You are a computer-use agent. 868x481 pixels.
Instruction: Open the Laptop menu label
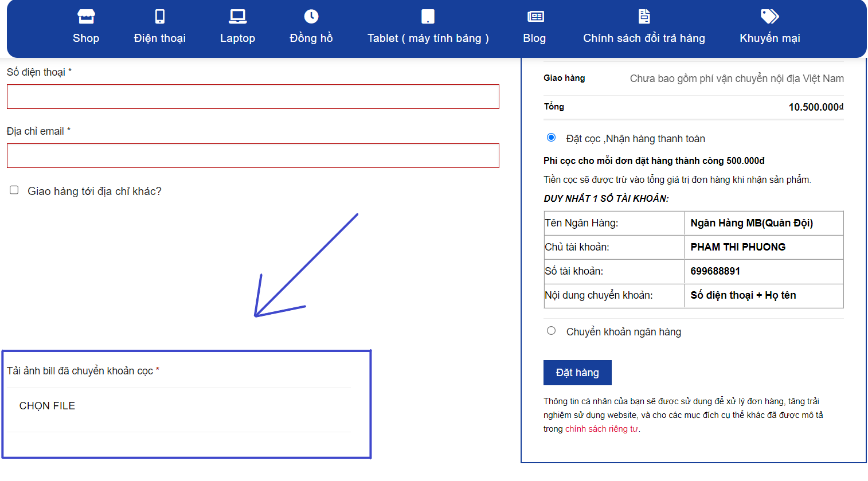tap(237, 38)
